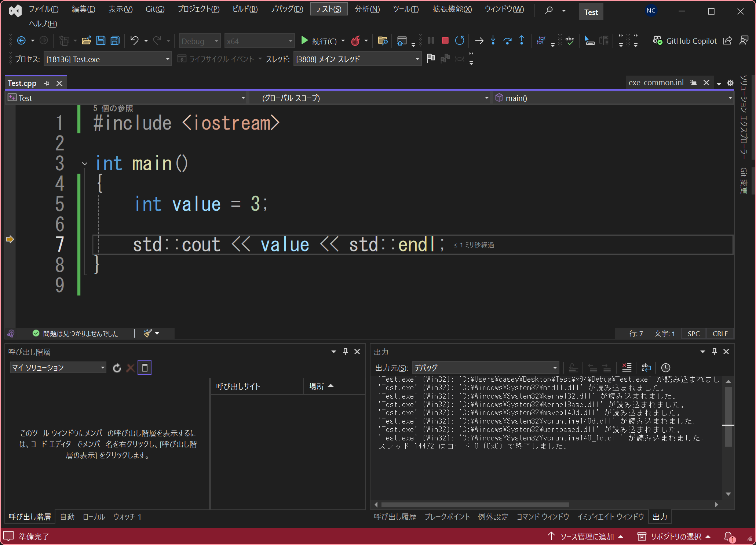Click the editor settings gear icon
The height and width of the screenshot is (545, 756).
point(730,83)
